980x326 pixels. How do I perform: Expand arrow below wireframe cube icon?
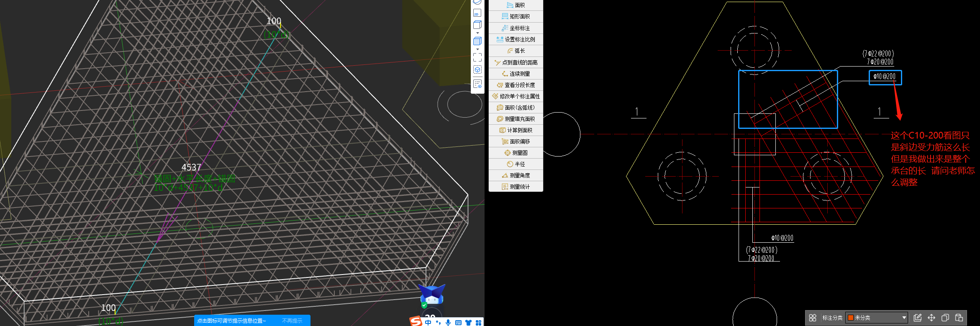point(477,33)
